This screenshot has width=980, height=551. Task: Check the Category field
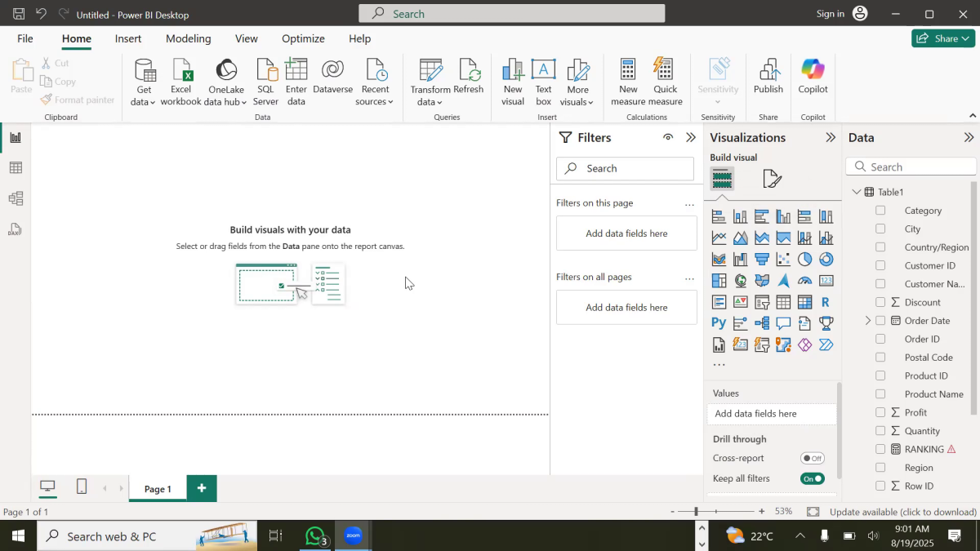click(x=880, y=211)
